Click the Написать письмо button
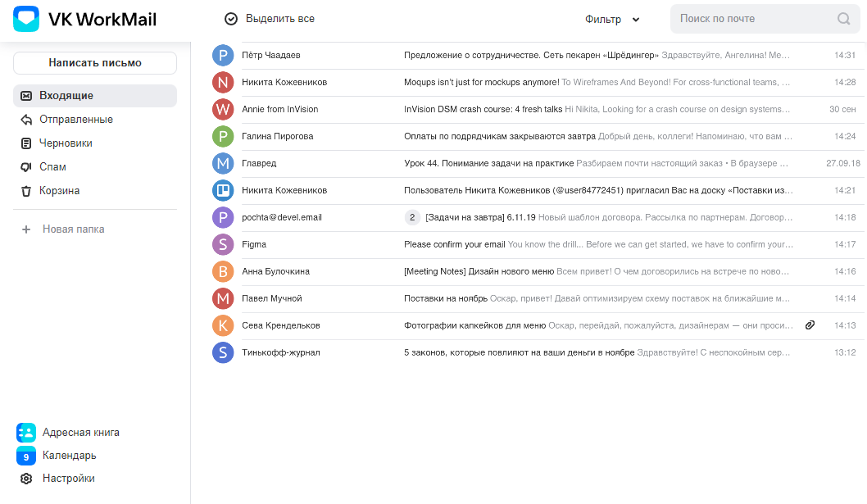The height and width of the screenshot is (504, 867). tap(94, 62)
